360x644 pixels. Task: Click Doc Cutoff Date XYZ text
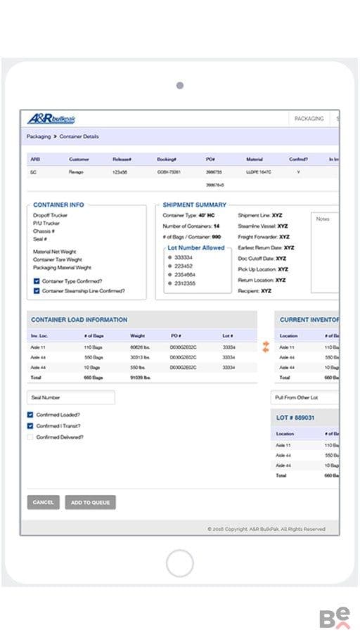tap(262, 259)
